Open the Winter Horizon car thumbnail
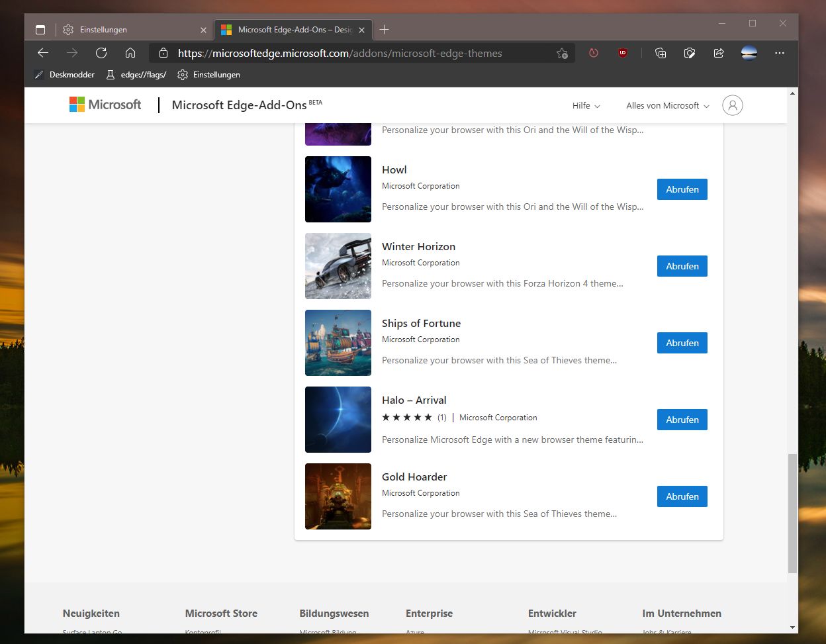Viewport: 826px width, 644px height. pos(338,266)
